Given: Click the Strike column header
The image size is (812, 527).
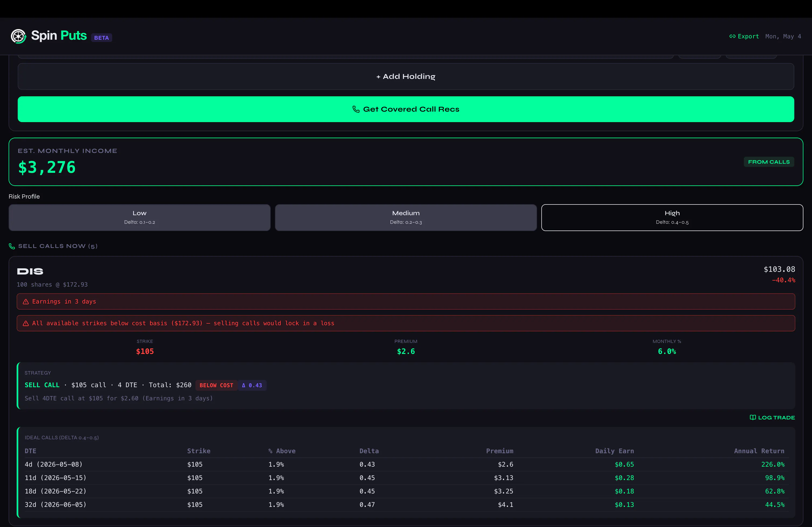Looking at the screenshot, I should click(199, 451).
